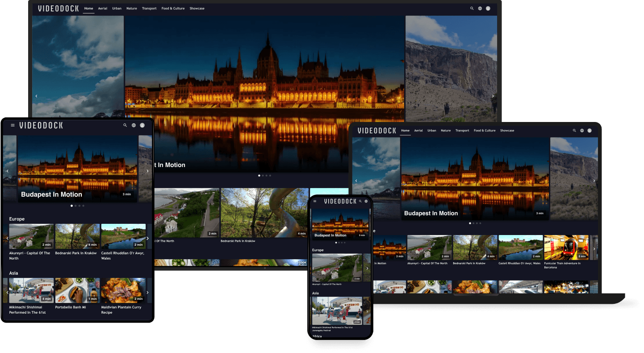This screenshot has width=644, height=353.
Task: Open the profile avatar on the tablet
Action: click(x=142, y=126)
